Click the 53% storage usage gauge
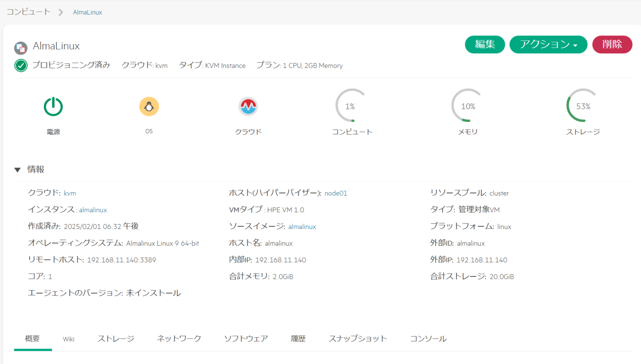Viewport: 641px width, 364px height. (583, 106)
